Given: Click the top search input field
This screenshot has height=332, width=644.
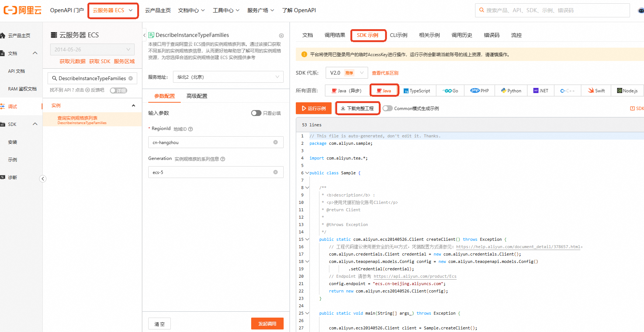Looking at the screenshot, I should [553, 10].
